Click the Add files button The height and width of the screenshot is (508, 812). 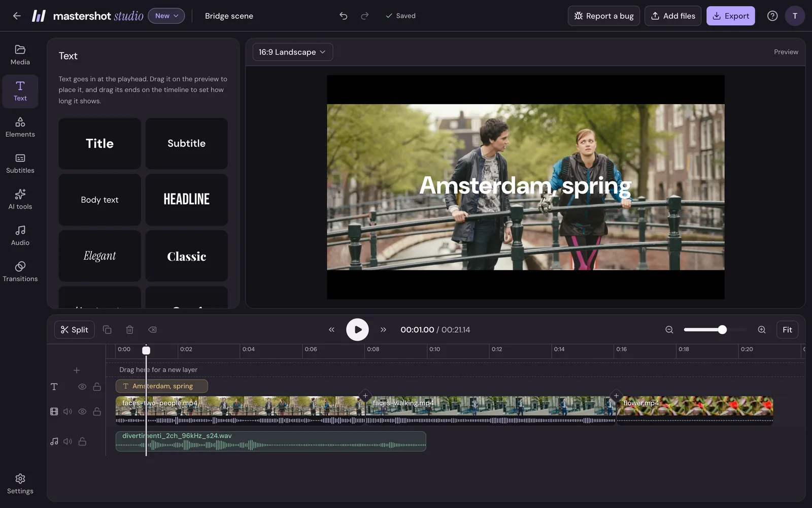point(673,16)
